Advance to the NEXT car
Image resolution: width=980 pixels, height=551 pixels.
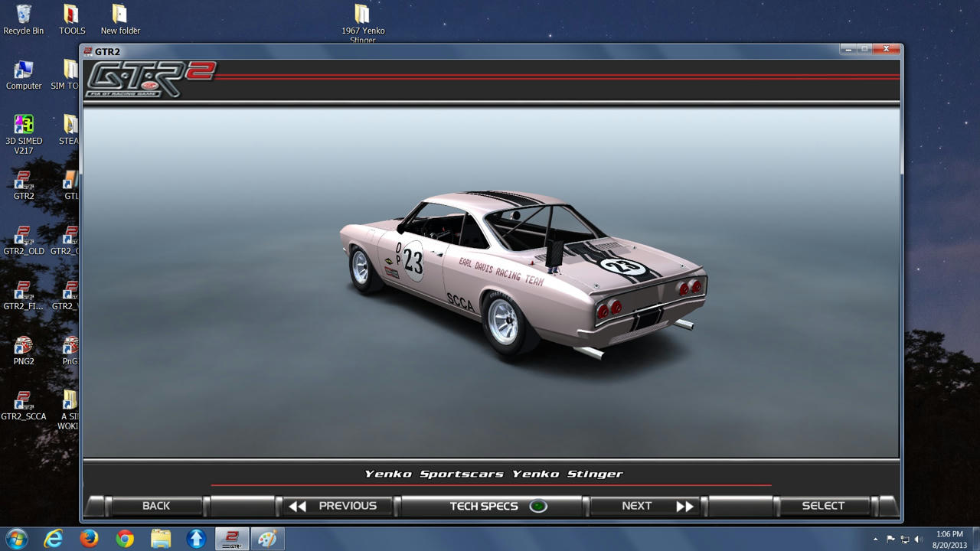point(647,506)
